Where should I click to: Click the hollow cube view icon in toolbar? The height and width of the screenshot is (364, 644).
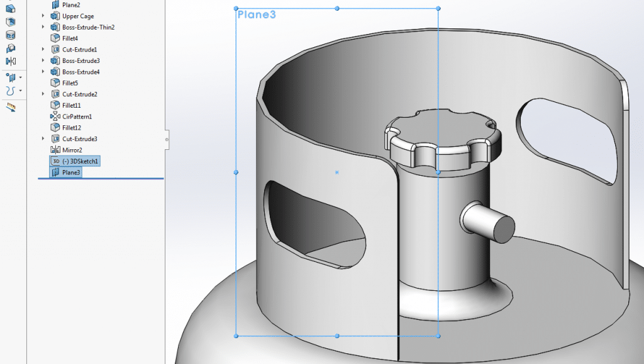click(x=10, y=21)
